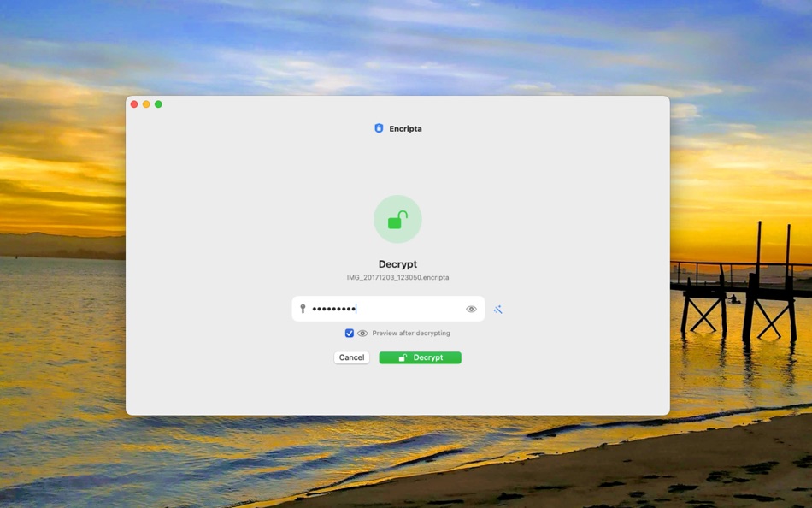Click the magic wand password generator icon

tap(497, 309)
